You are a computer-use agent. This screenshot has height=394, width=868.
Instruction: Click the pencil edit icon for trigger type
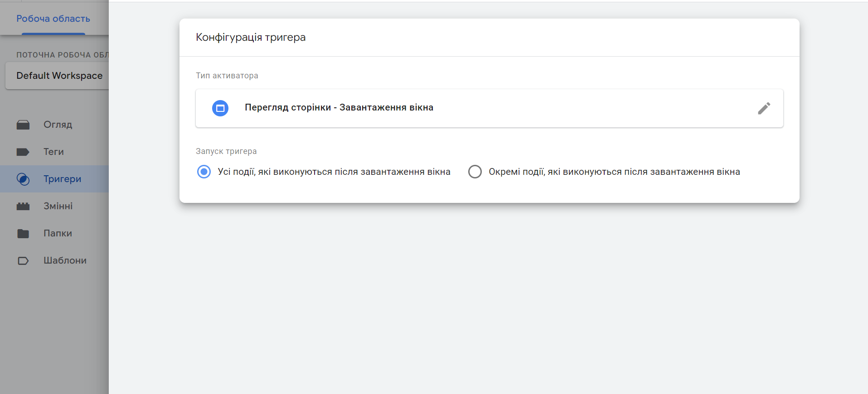pyautogui.click(x=764, y=108)
